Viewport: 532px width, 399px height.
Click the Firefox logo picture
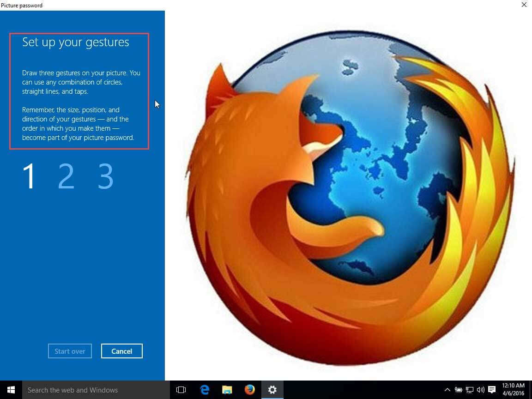click(350, 197)
